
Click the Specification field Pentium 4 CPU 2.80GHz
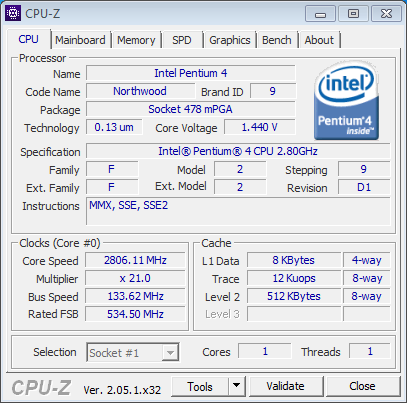pos(238,151)
